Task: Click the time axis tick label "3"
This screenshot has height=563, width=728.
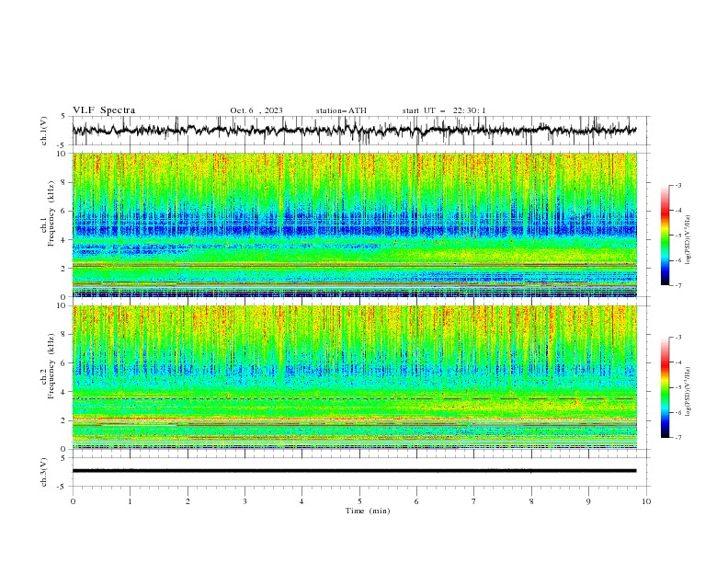Action: [x=245, y=501]
